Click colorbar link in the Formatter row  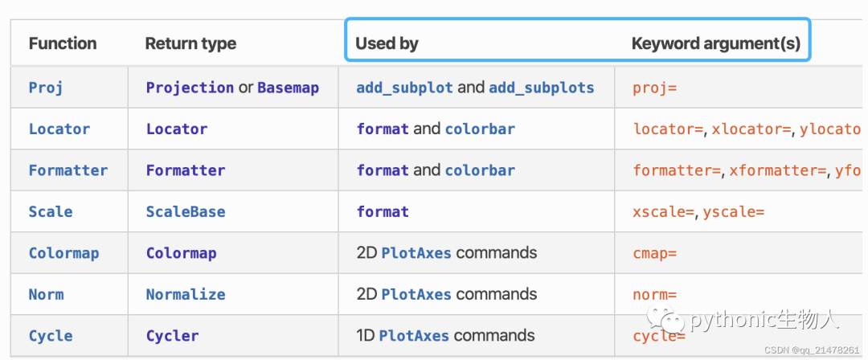coord(480,170)
